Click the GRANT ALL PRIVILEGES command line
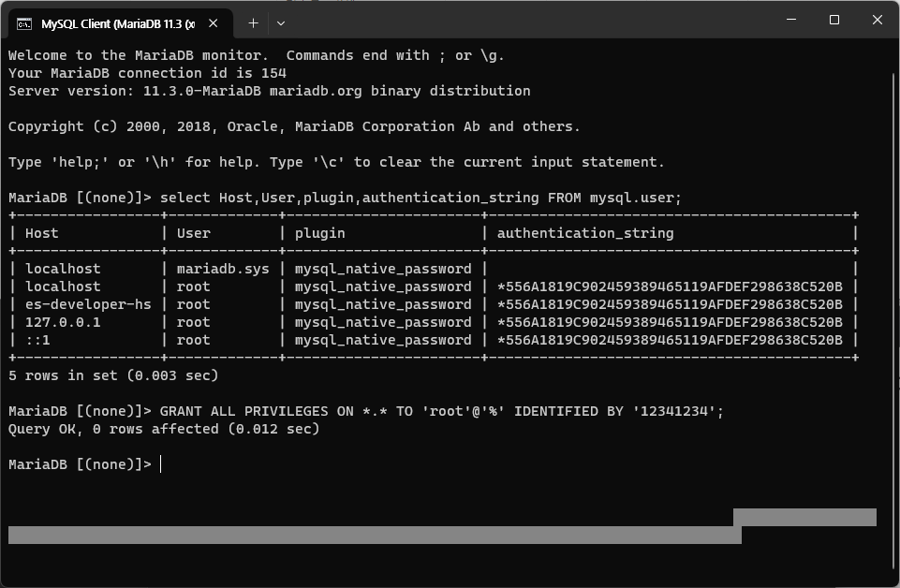This screenshot has height=588, width=900. (x=366, y=411)
